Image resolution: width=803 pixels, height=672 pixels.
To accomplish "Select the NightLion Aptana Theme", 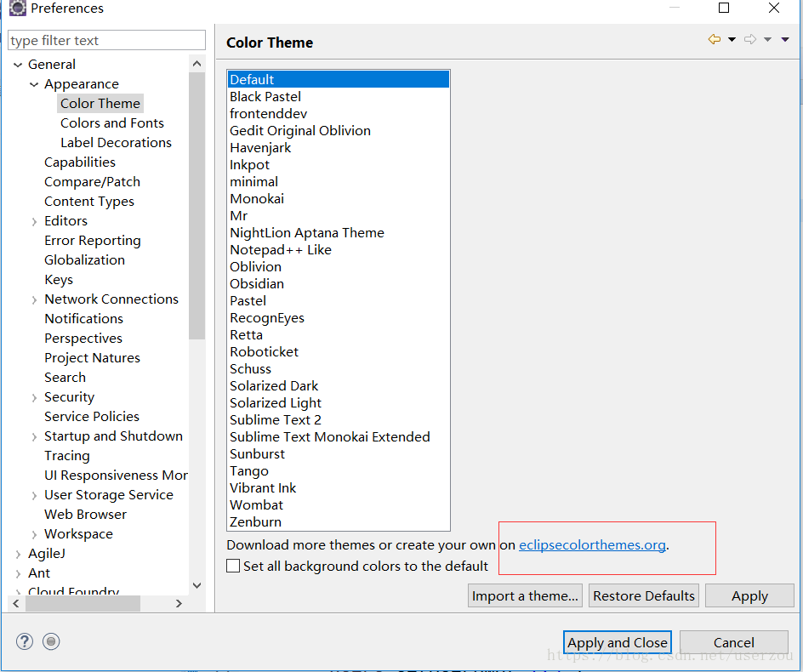I will tap(339, 232).
